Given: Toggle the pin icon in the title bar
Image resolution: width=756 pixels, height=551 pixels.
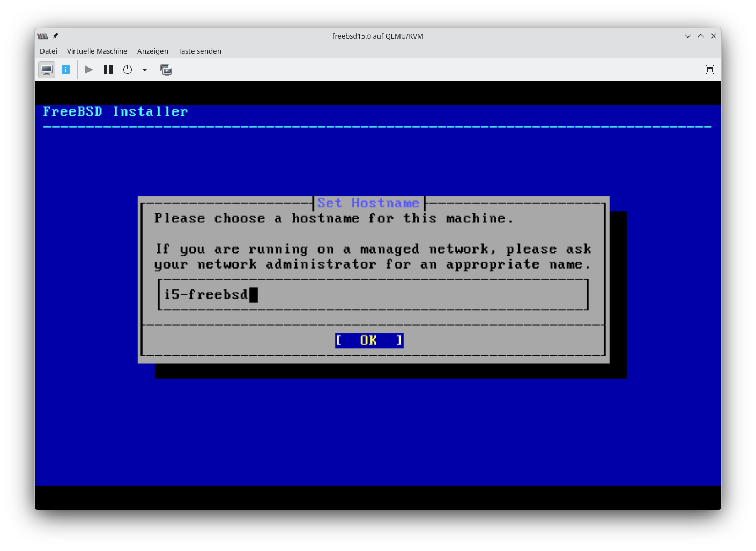Looking at the screenshot, I should click(x=55, y=36).
